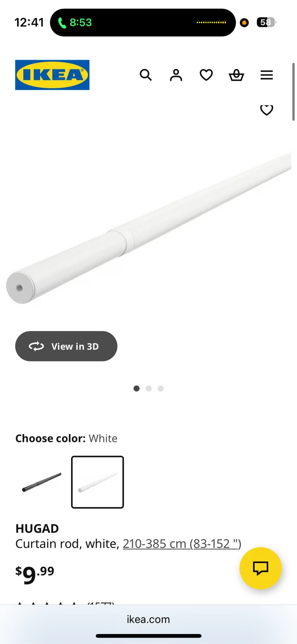
Task: Open the shopping basket icon
Action: tap(236, 75)
